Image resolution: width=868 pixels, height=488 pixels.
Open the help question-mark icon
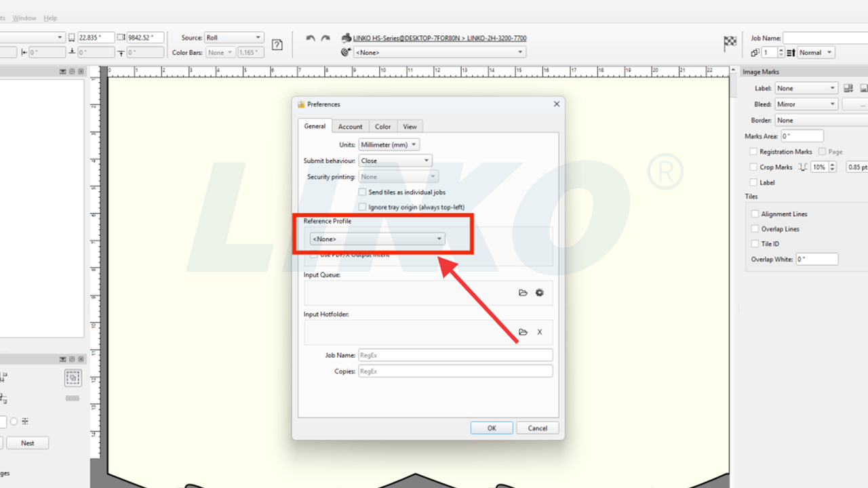277,45
